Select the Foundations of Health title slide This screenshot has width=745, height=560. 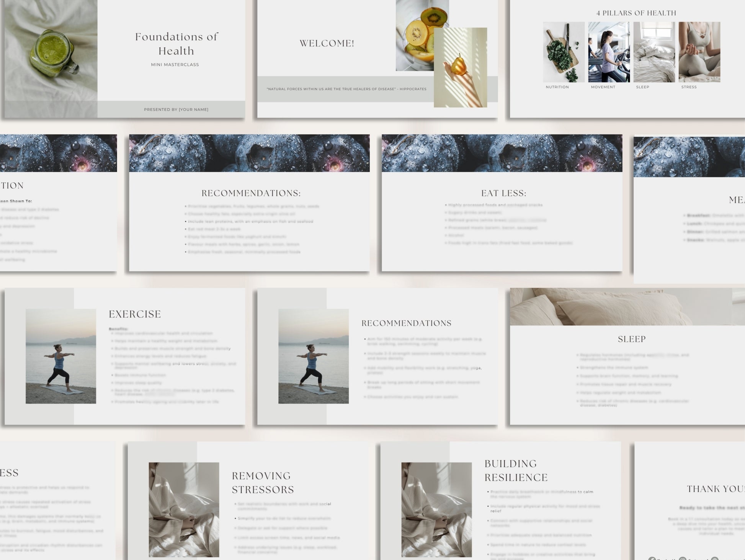[176, 44]
